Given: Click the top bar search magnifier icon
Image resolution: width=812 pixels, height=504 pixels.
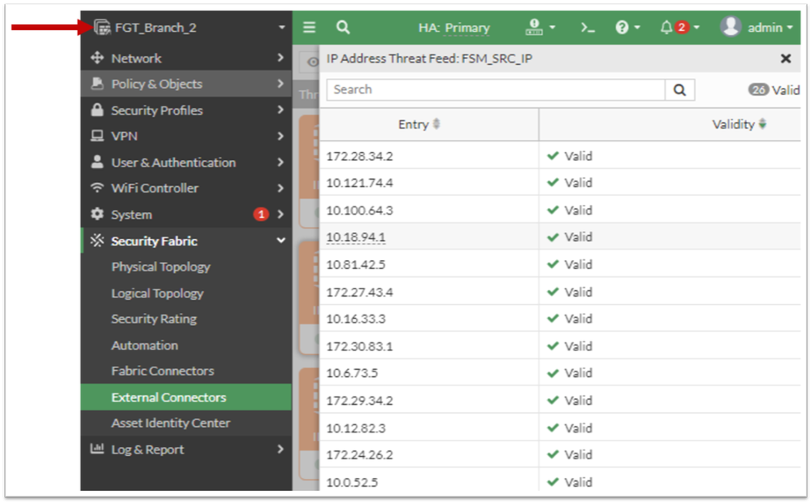Looking at the screenshot, I should pos(343,28).
